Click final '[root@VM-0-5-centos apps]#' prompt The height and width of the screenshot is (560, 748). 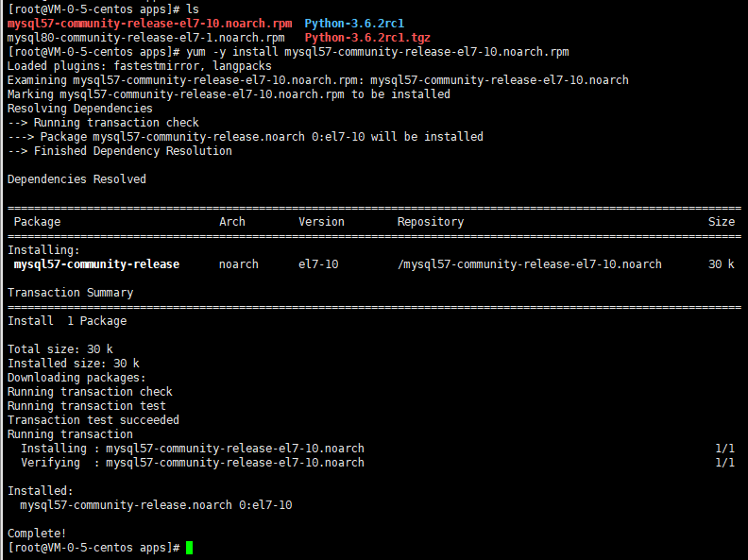(x=93, y=548)
